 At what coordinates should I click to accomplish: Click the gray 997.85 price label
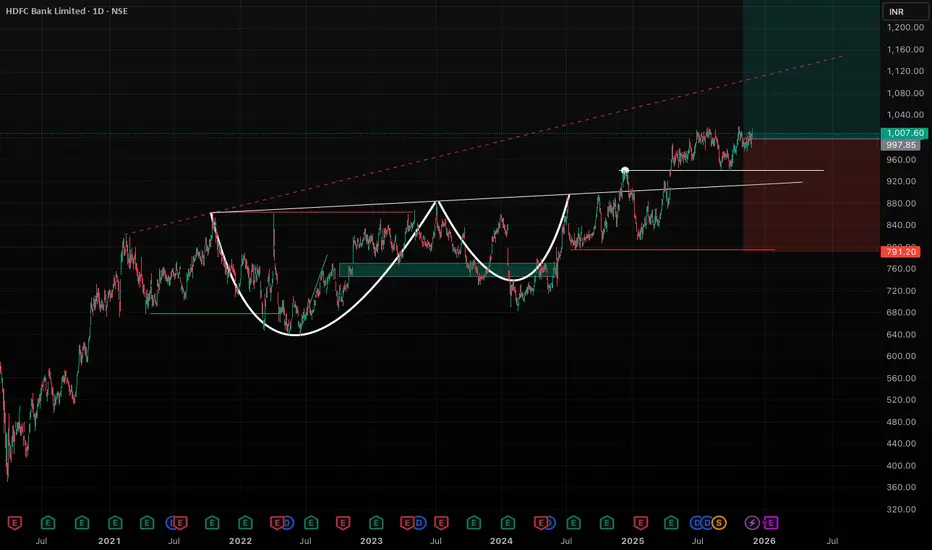tap(900, 145)
